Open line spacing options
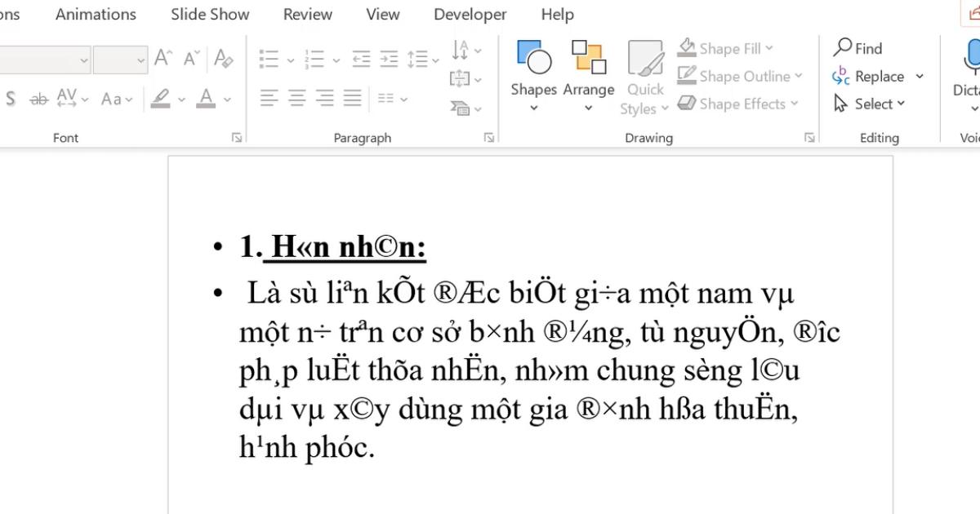This screenshot has width=980, height=514. [423, 59]
